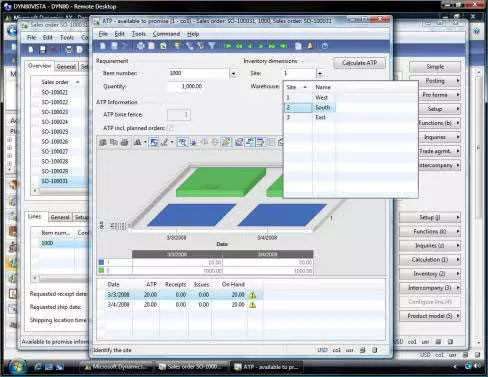Click the blue legend swatch for series 1
Screen dimensions: 488x377
pos(101,262)
